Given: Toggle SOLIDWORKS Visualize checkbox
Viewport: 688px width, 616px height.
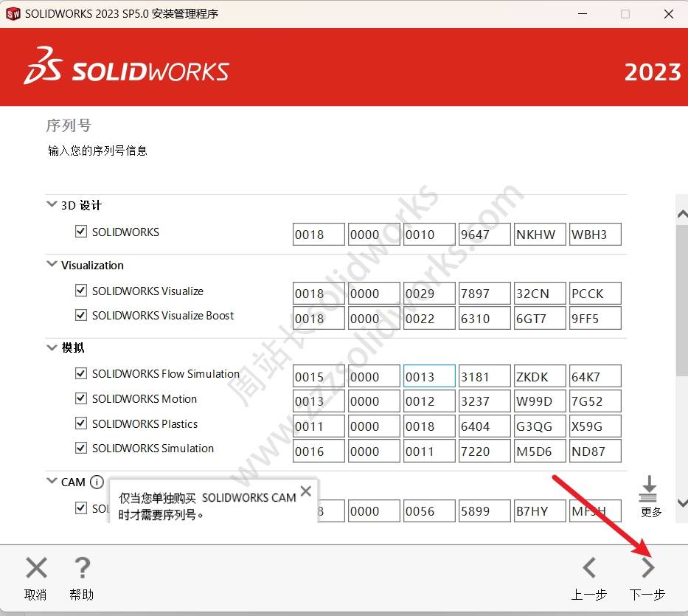Looking at the screenshot, I should (x=80, y=290).
